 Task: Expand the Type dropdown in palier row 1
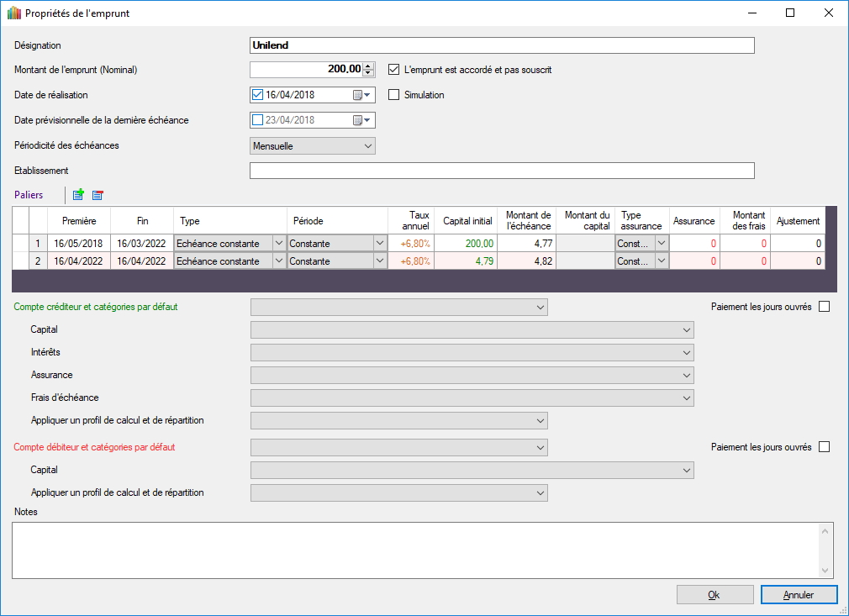coord(279,243)
